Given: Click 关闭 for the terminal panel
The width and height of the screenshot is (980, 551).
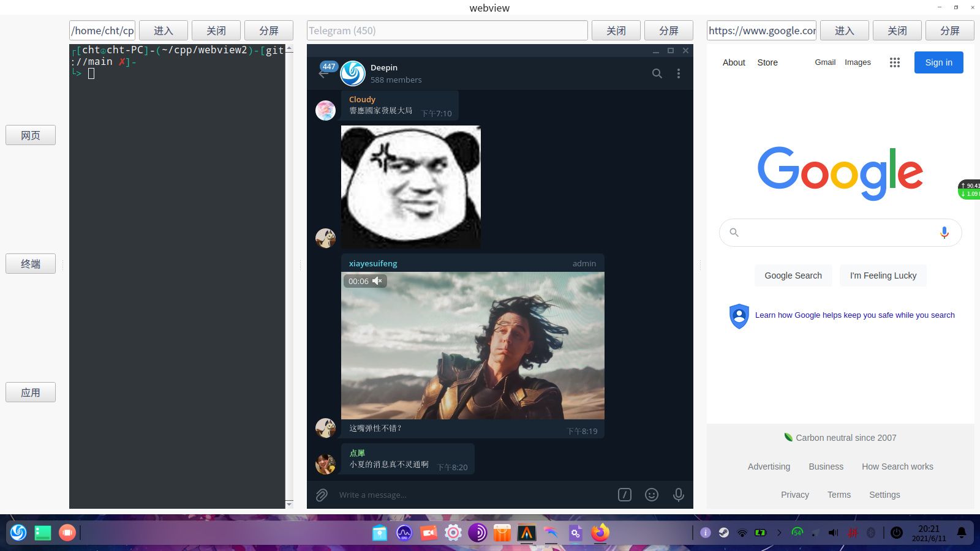Looking at the screenshot, I should 216,31.
